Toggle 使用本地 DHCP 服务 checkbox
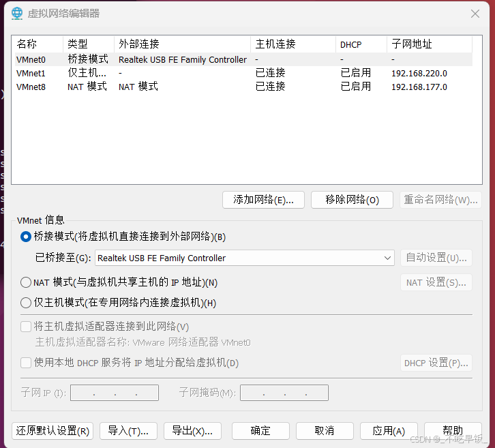This screenshot has width=495, height=448. (x=26, y=363)
